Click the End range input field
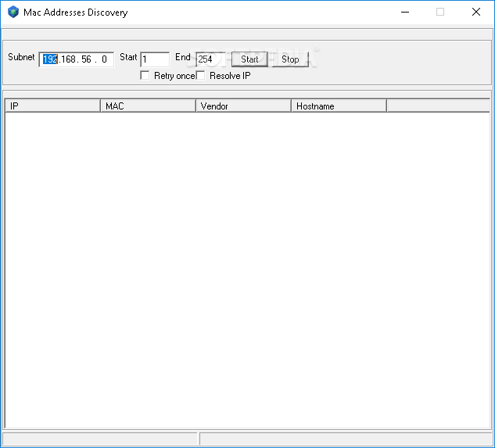Viewport: 495px width, 448px height. 211,59
